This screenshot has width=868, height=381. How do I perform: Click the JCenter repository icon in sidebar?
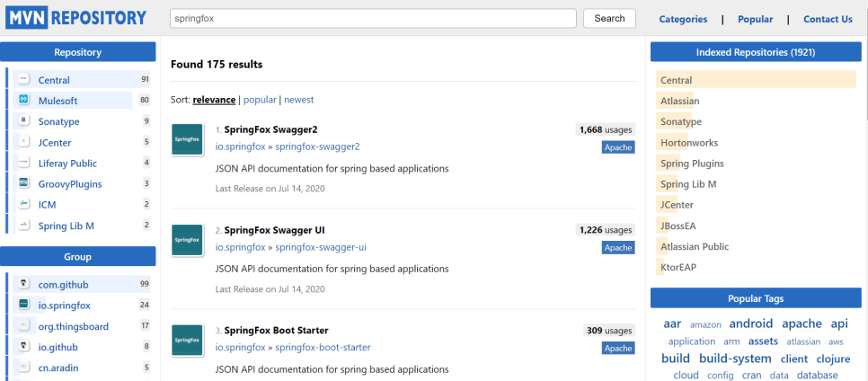point(23,142)
